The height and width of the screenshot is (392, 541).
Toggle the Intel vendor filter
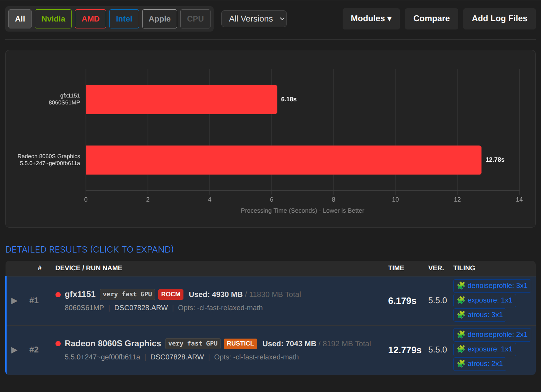124,19
